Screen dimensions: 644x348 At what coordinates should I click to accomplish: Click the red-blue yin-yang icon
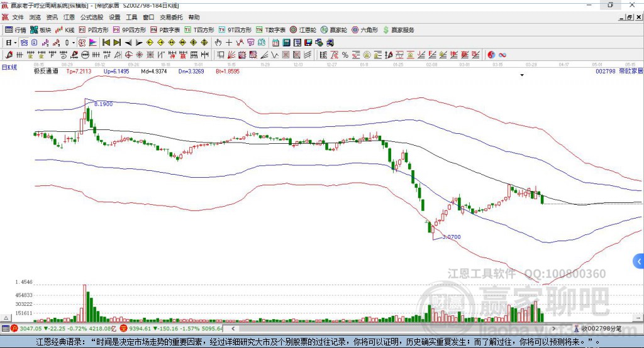(x=491, y=55)
